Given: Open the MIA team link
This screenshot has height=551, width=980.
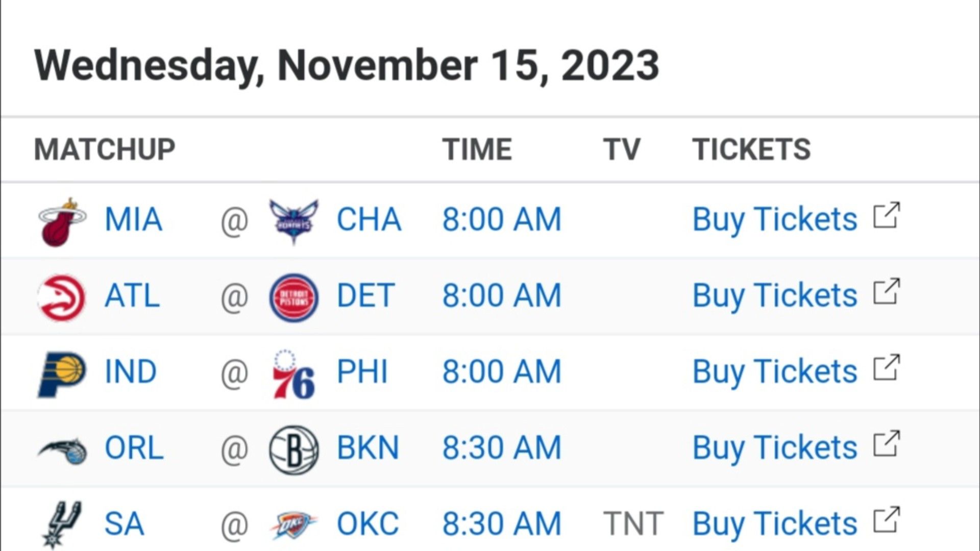Looking at the screenshot, I should coord(133,219).
